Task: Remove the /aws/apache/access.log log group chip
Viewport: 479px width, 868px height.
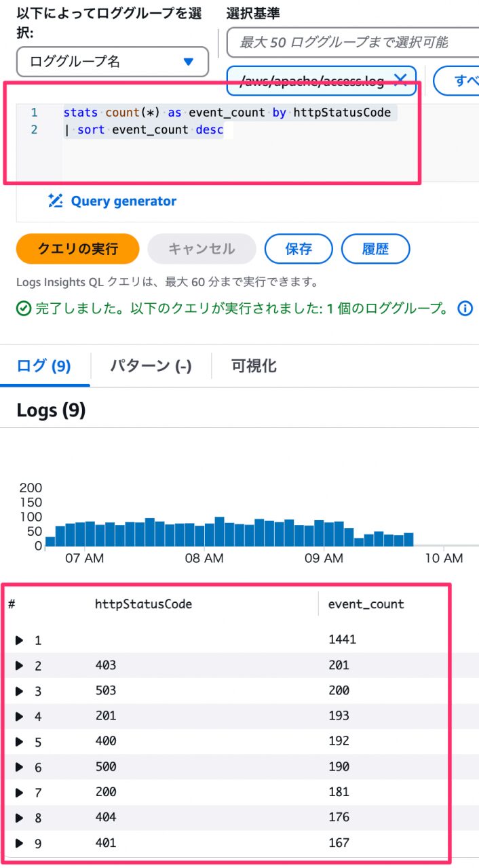Action: 400,81
